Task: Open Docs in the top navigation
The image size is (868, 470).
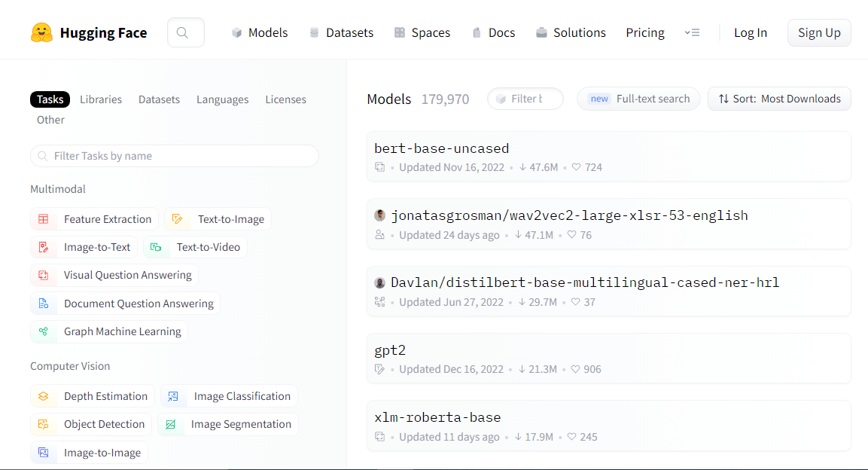Action: [x=493, y=32]
